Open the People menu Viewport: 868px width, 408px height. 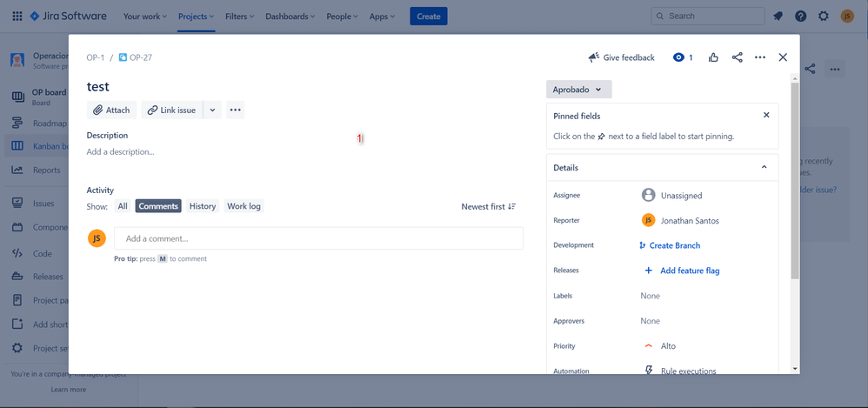pyautogui.click(x=342, y=16)
